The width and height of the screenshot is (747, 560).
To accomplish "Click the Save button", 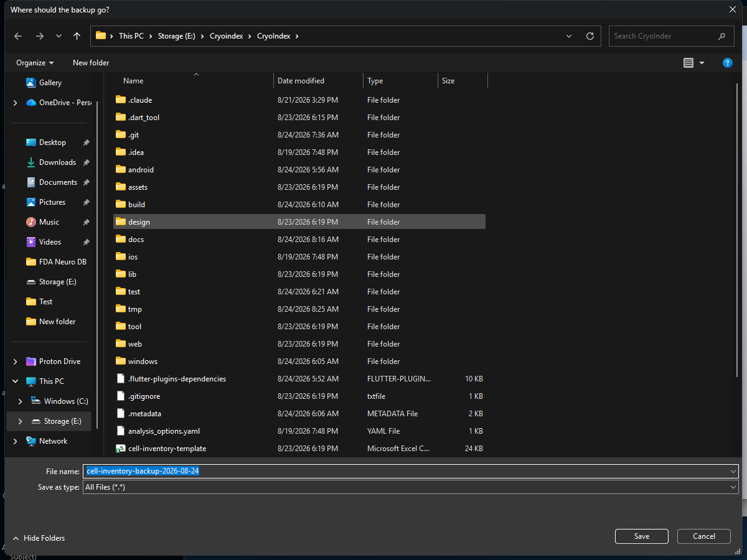I will coord(642,536).
